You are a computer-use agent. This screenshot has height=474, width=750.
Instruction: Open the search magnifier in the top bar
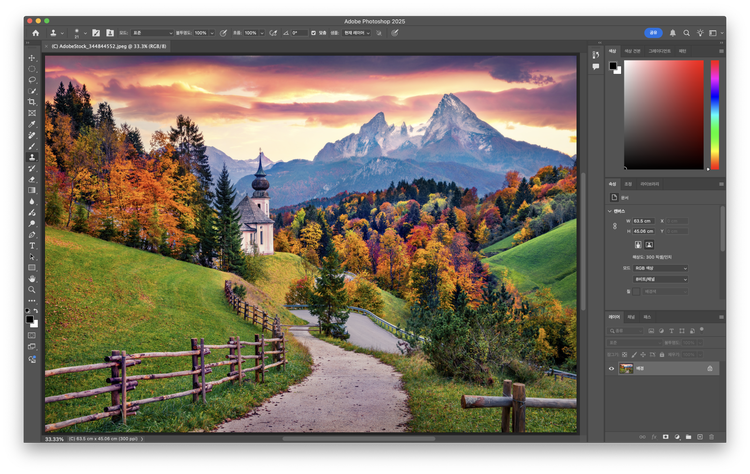click(686, 33)
